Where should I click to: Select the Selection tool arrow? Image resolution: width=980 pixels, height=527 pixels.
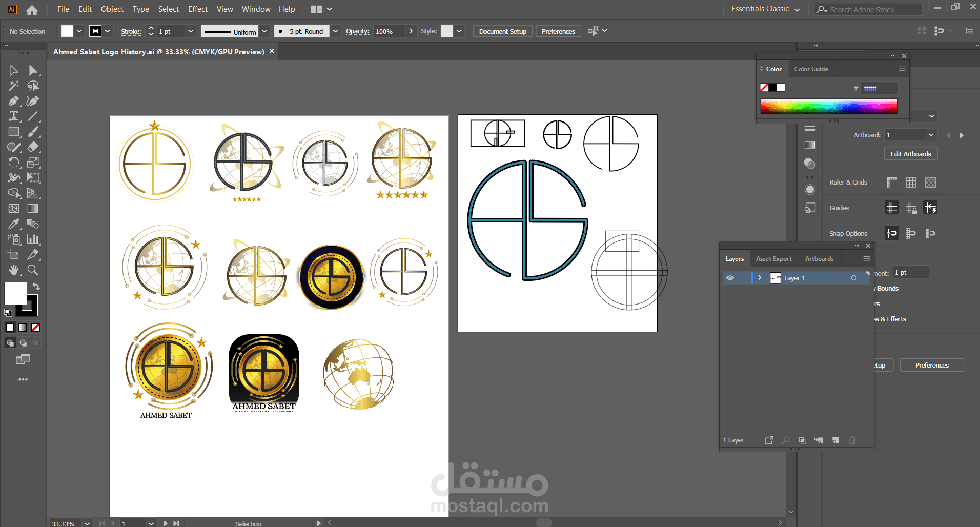14,70
